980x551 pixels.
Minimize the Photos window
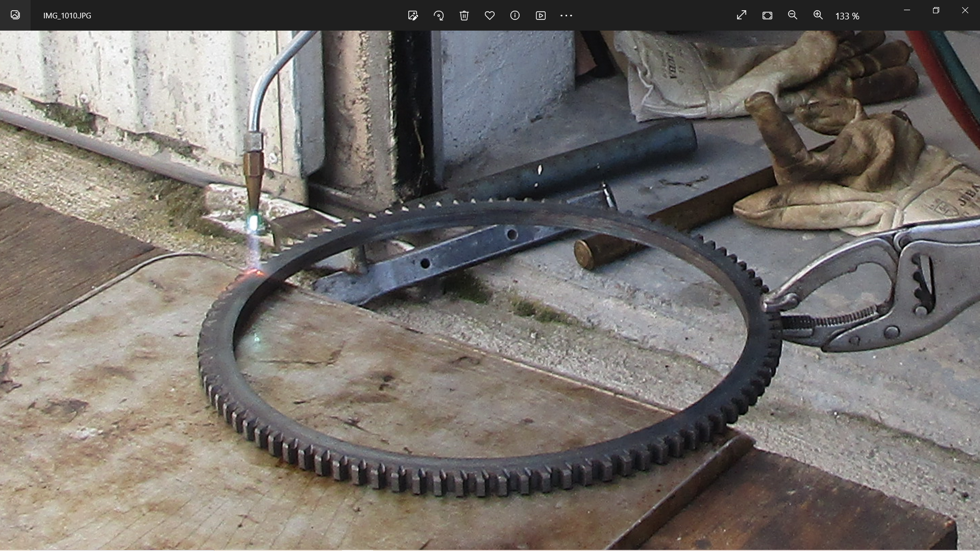[907, 10]
